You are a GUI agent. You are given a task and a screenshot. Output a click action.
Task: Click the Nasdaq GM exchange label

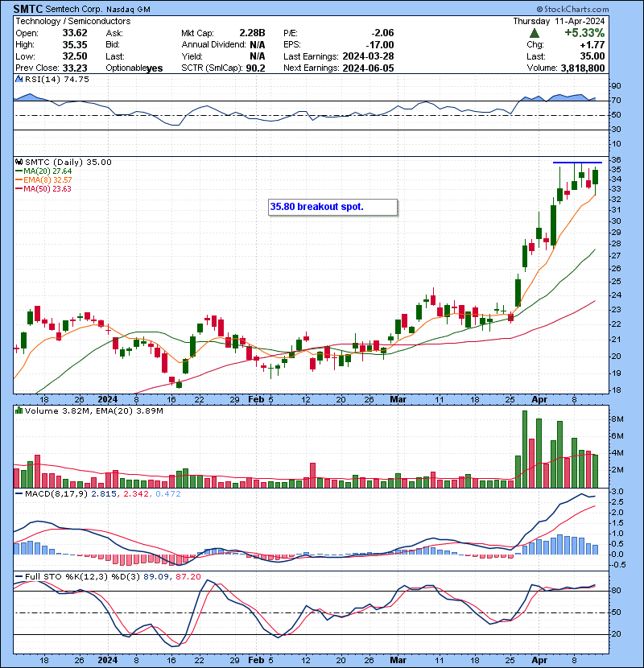pos(128,10)
